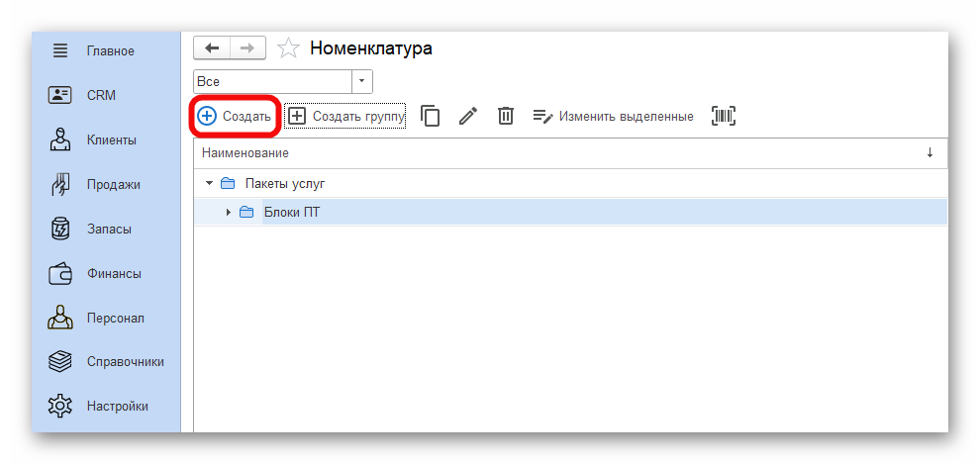The height and width of the screenshot is (464, 980).
Task: Open the Финансы section
Action: [x=114, y=273]
